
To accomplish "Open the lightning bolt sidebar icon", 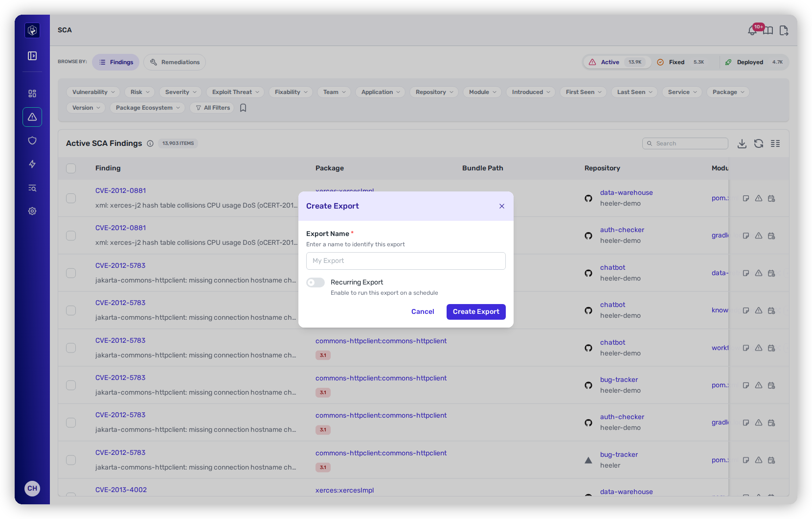I will [32, 164].
